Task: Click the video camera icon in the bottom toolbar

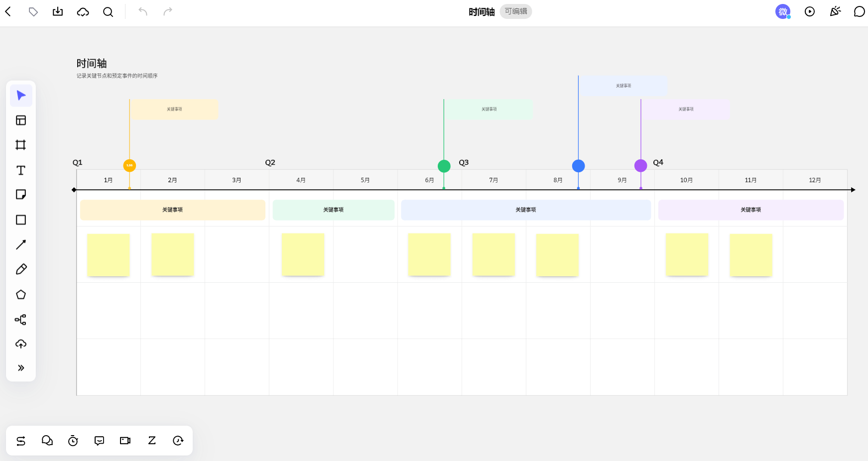Action: (x=125, y=441)
